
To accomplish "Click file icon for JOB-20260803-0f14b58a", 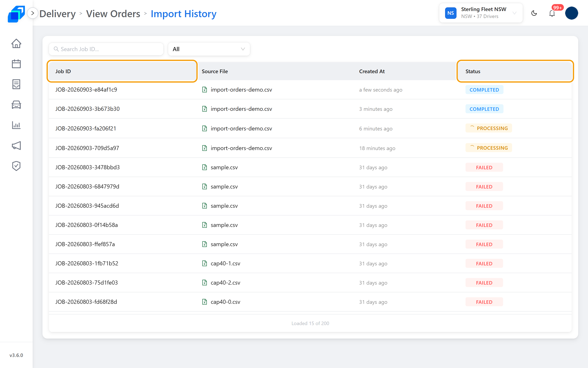I will 205,225.
